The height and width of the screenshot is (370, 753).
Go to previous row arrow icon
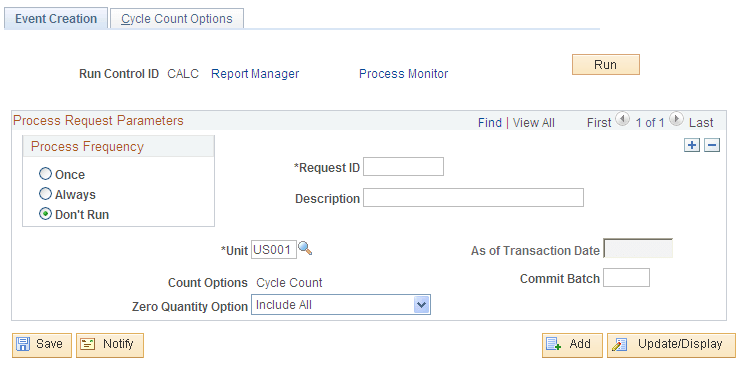click(622, 119)
